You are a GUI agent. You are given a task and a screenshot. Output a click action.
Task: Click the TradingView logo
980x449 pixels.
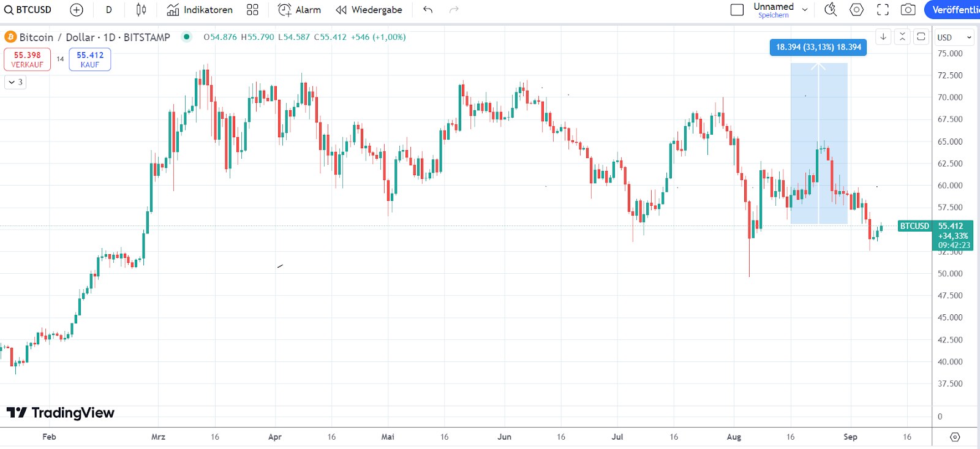(60, 412)
